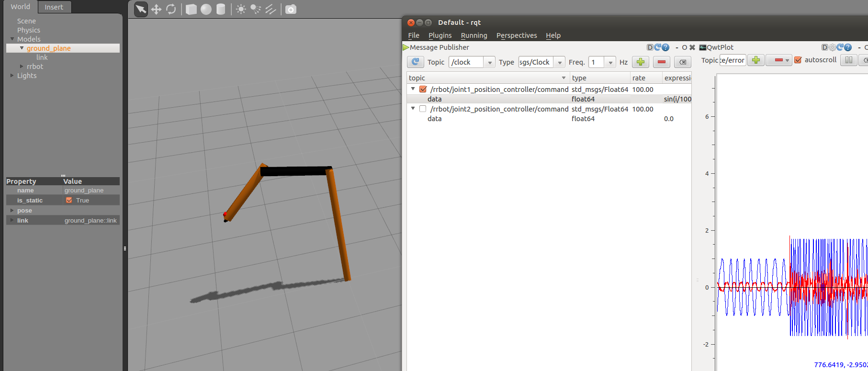The width and height of the screenshot is (868, 371).
Task: Open QwtPlot help icon
Action: [x=848, y=47]
